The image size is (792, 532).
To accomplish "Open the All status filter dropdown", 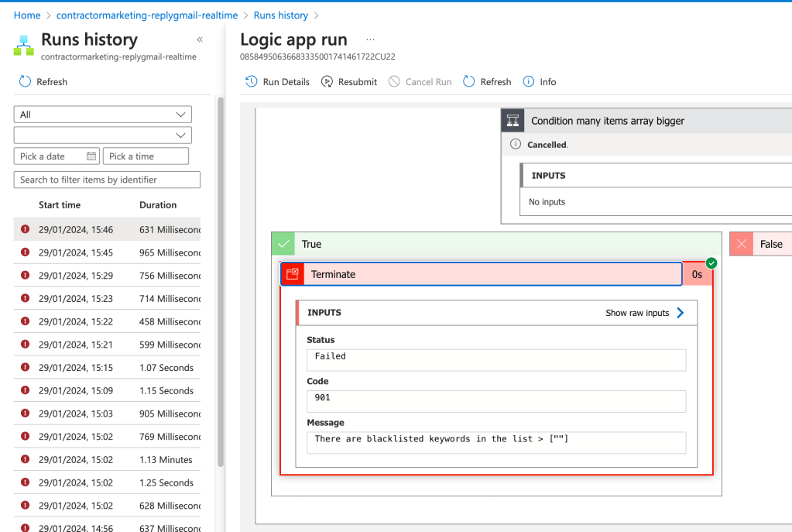I will (102, 115).
